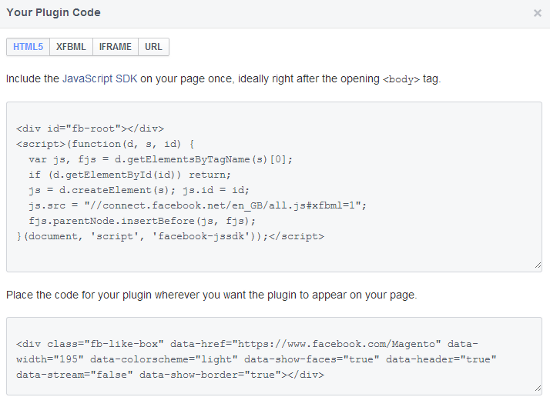The width and height of the screenshot is (550, 407).
Task: Open the JavaScript SDK link
Action: 100,79
